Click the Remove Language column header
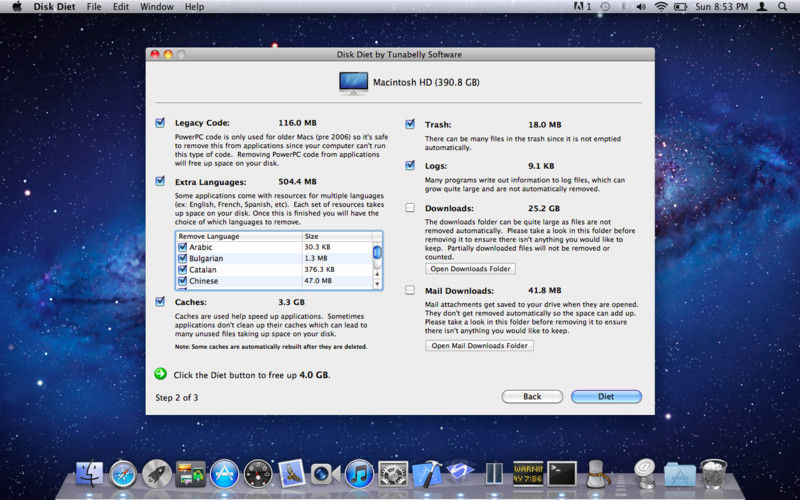Image resolution: width=800 pixels, height=500 pixels. pos(239,236)
